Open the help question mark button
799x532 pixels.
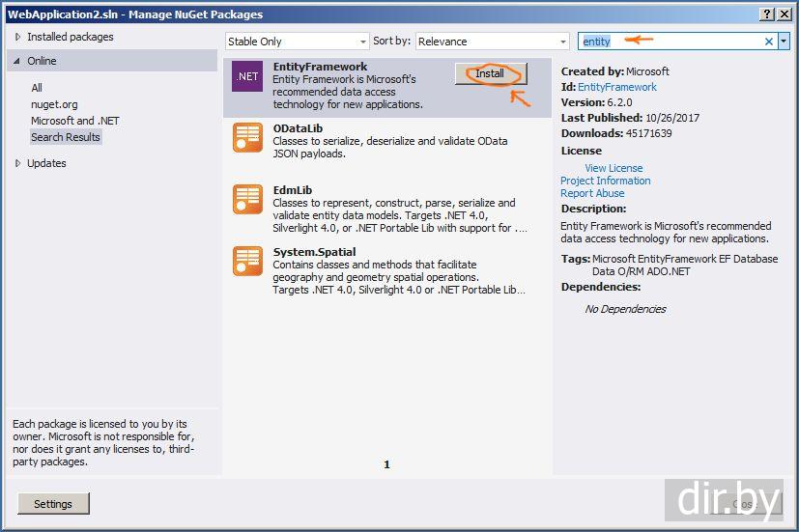(767, 14)
